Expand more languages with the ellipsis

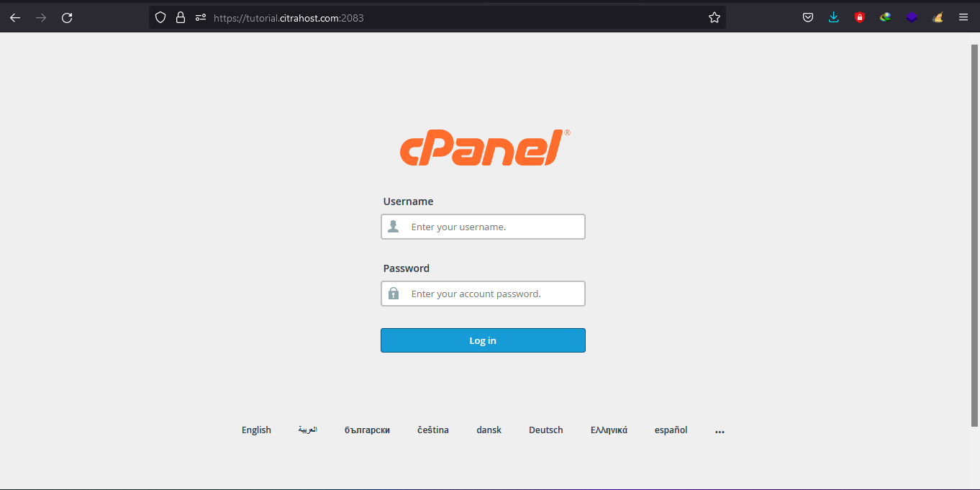(x=720, y=432)
